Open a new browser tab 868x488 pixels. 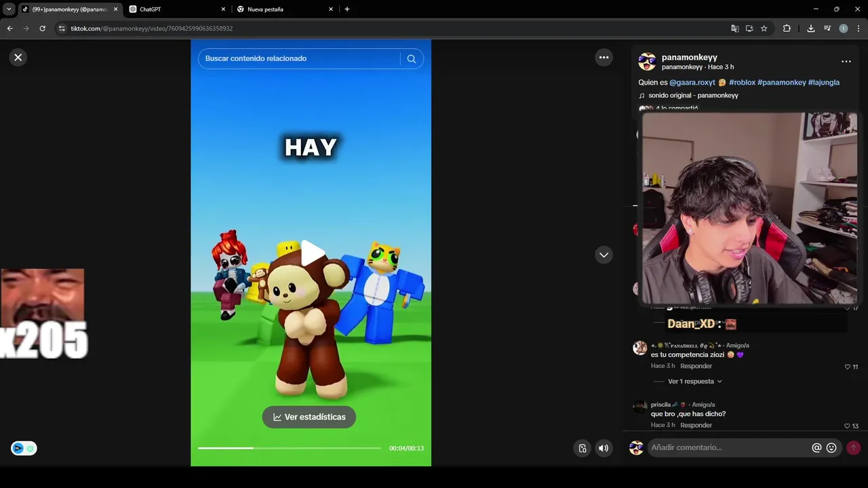pyautogui.click(x=347, y=9)
